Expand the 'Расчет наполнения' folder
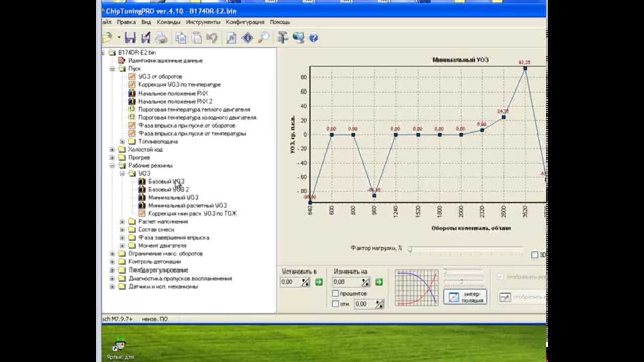 pyautogui.click(x=122, y=222)
